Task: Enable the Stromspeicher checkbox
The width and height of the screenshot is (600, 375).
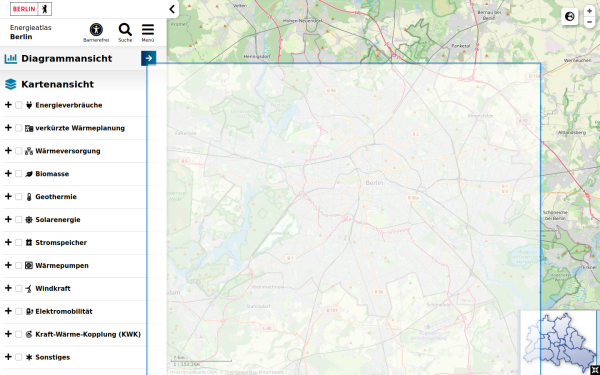Action: point(18,243)
